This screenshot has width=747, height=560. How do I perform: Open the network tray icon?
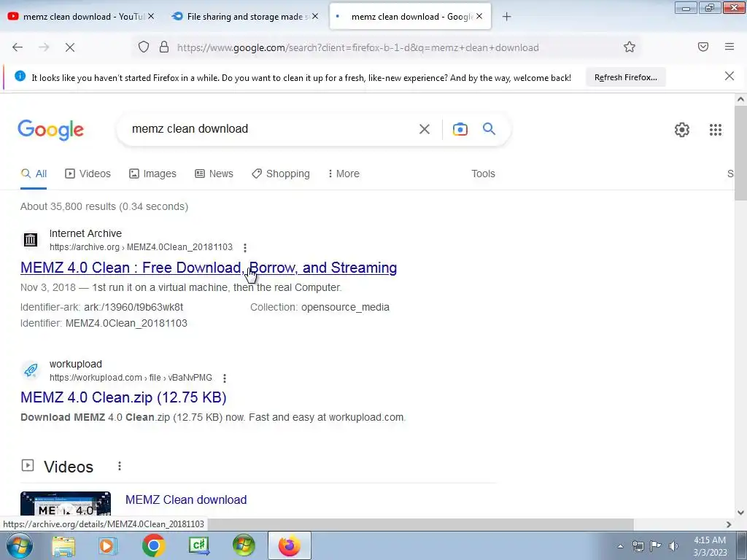tap(638, 546)
